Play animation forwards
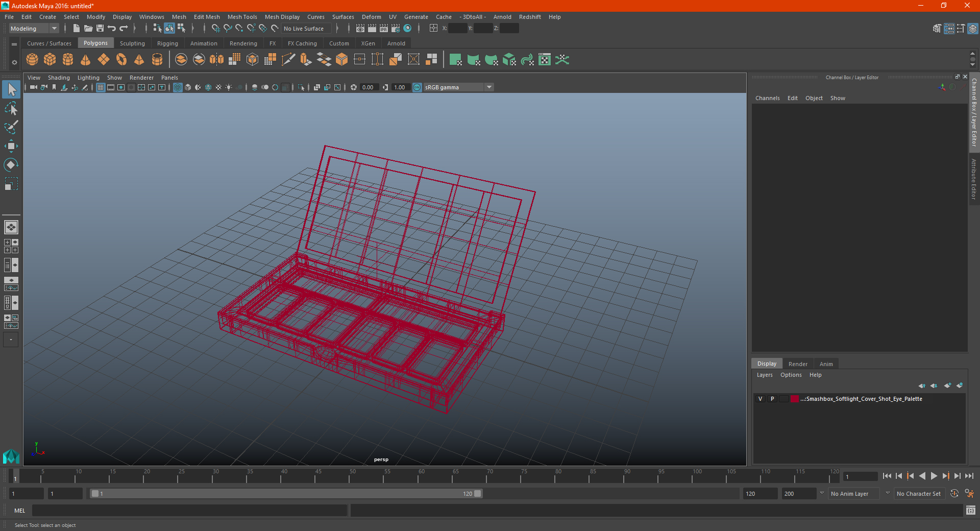The width and height of the screenshot is (980, 531). coord(934,476)
